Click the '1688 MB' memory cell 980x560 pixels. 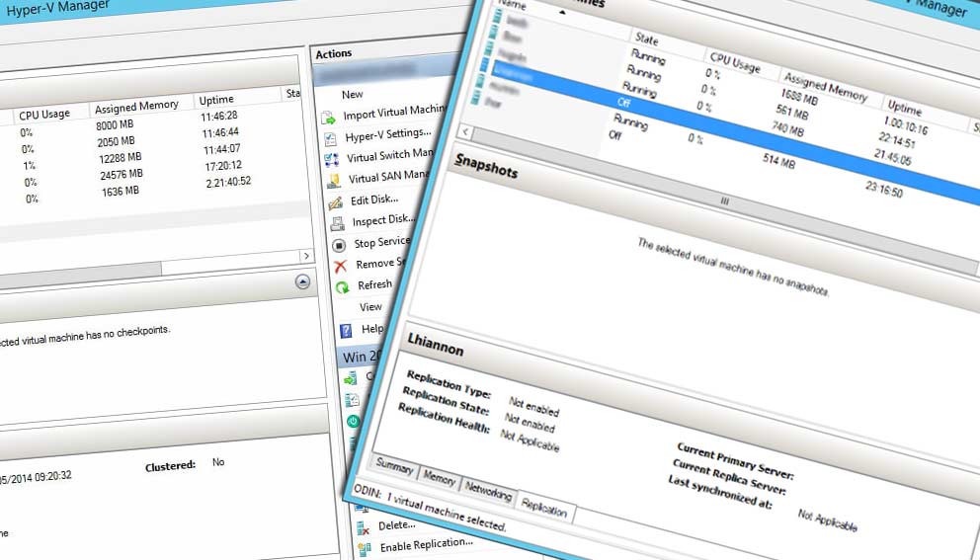tap(799, 97)
